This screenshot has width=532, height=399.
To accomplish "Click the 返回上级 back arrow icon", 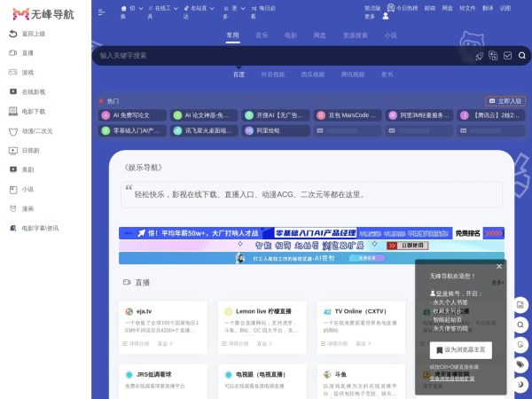I will (12, 34).
